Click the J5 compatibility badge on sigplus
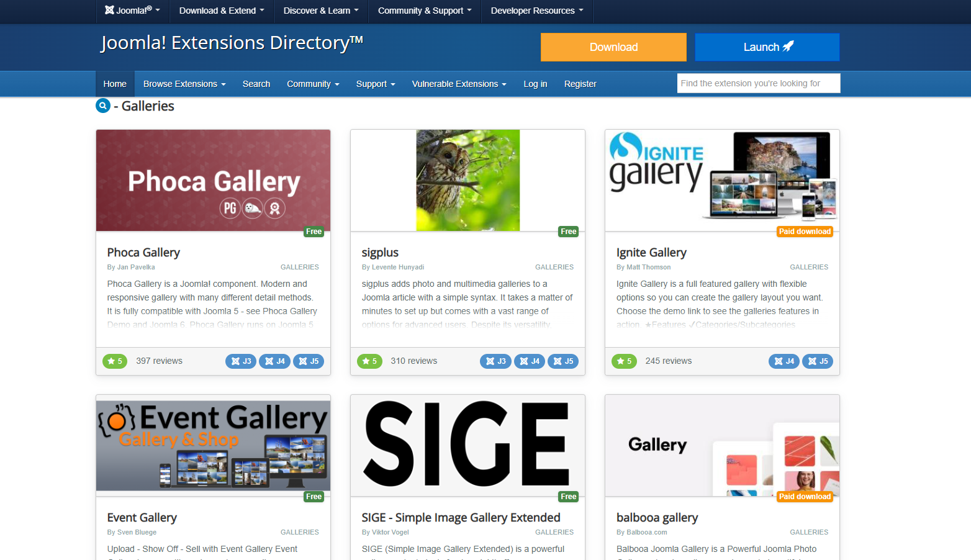The width and height of the screenshot is (971, 560). 563,361
